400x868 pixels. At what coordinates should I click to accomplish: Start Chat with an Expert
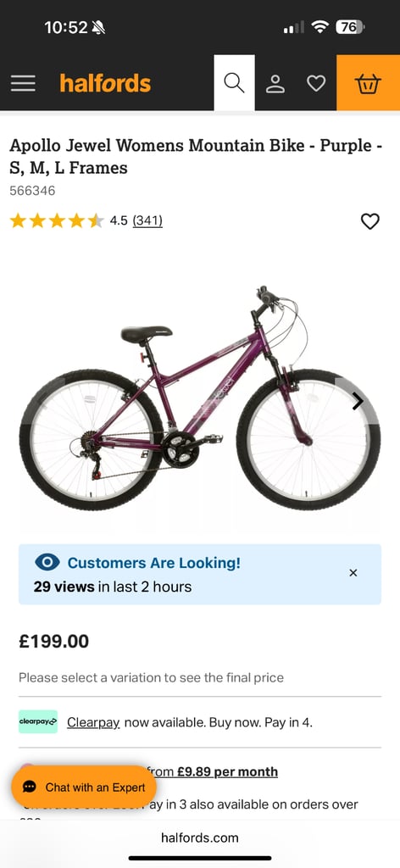pyautogui.click(x=84, y=787)
